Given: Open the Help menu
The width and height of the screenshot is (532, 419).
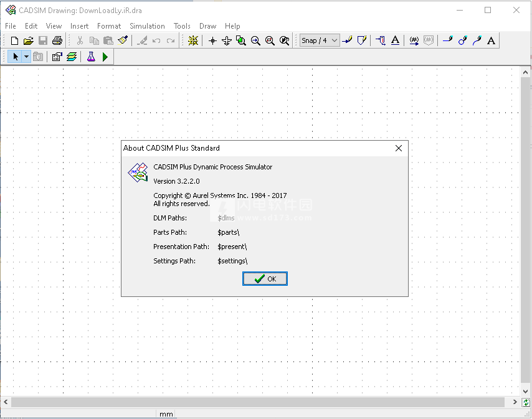Looking at the screenshot, I should [232, 26].
